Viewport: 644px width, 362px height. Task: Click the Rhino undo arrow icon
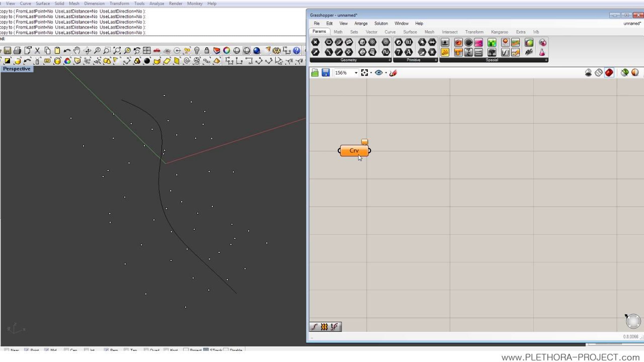tap(67, 50)
